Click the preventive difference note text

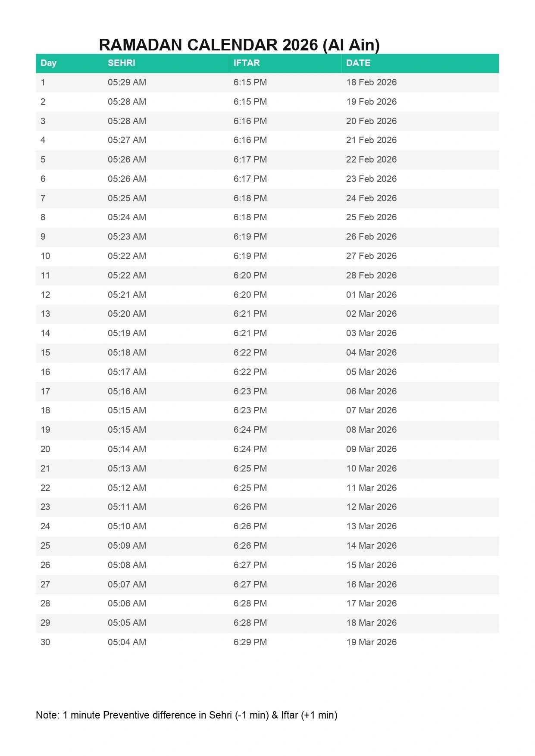click(186, 715)
